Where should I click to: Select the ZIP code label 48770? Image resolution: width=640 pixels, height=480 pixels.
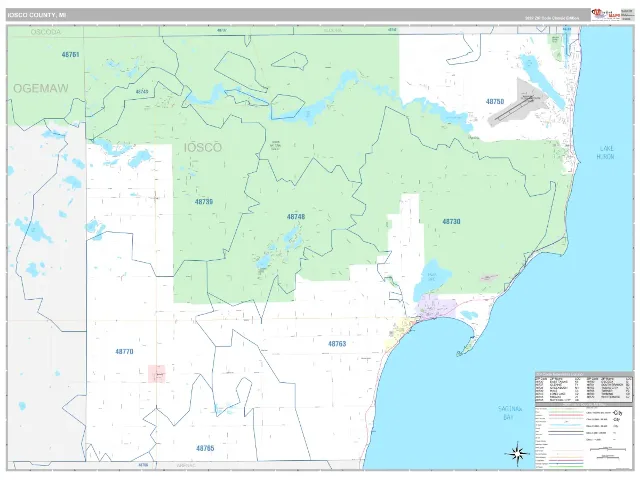[124, 351]
